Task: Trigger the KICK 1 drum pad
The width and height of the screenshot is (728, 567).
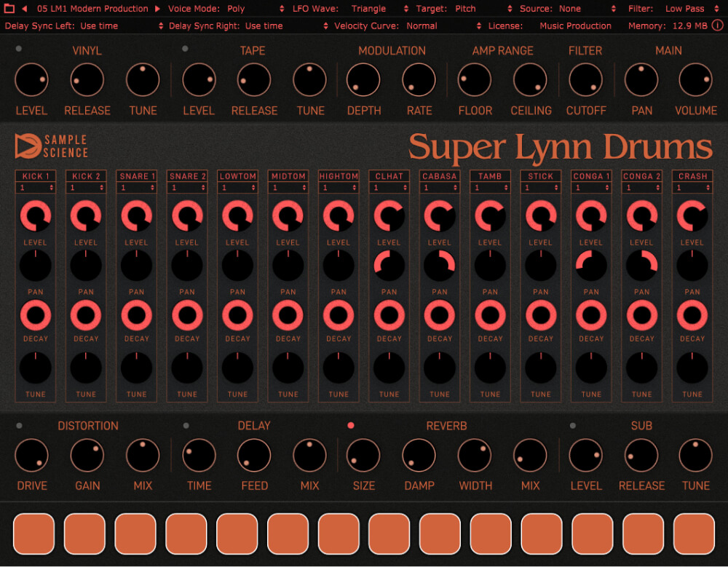Action: coord(34,534)
